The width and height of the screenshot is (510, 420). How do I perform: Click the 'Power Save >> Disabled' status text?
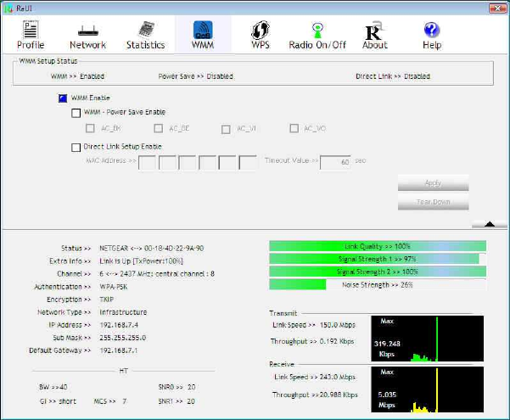pyautogui.click(x=195, y=76)
